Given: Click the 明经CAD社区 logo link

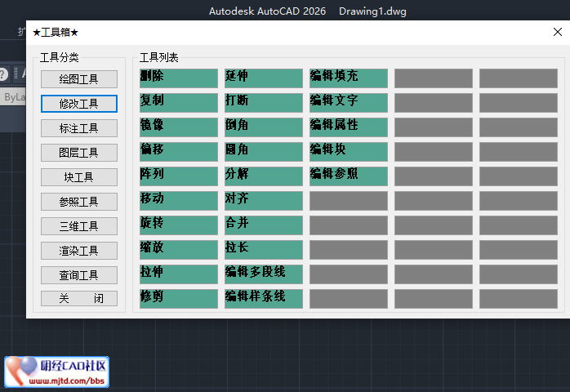Looking at the screenshot, I should click(57, 372).
